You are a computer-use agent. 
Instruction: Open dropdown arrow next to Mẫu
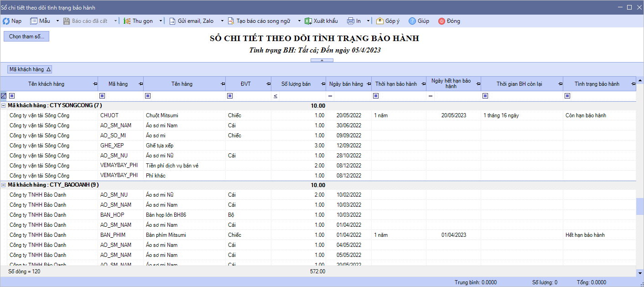coord(57,21)
